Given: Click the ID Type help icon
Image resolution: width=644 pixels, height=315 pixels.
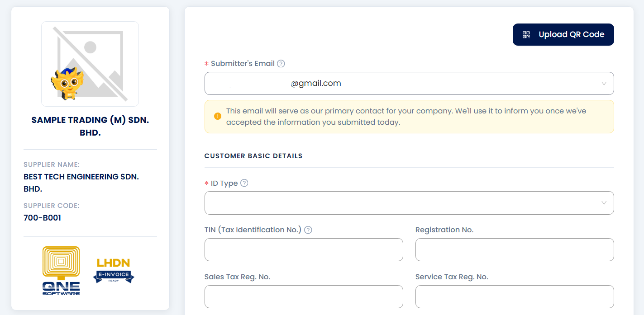Looking at the screenshot, I should [244, 183].
